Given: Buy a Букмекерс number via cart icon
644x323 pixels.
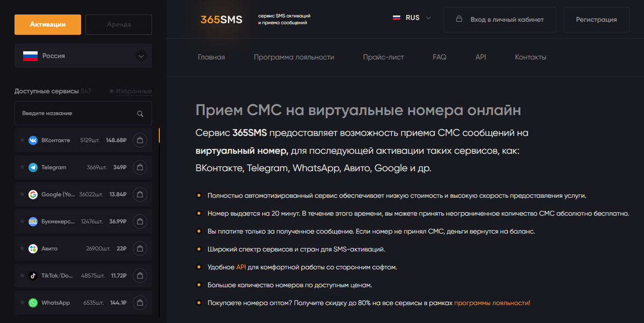Looking at the screenshot, I should [x=140, y=221].
